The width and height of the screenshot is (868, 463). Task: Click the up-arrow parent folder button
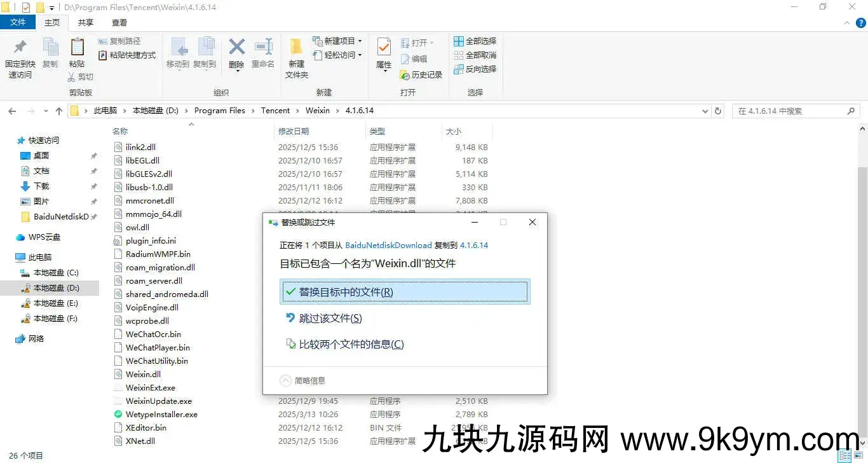(59, 111)
